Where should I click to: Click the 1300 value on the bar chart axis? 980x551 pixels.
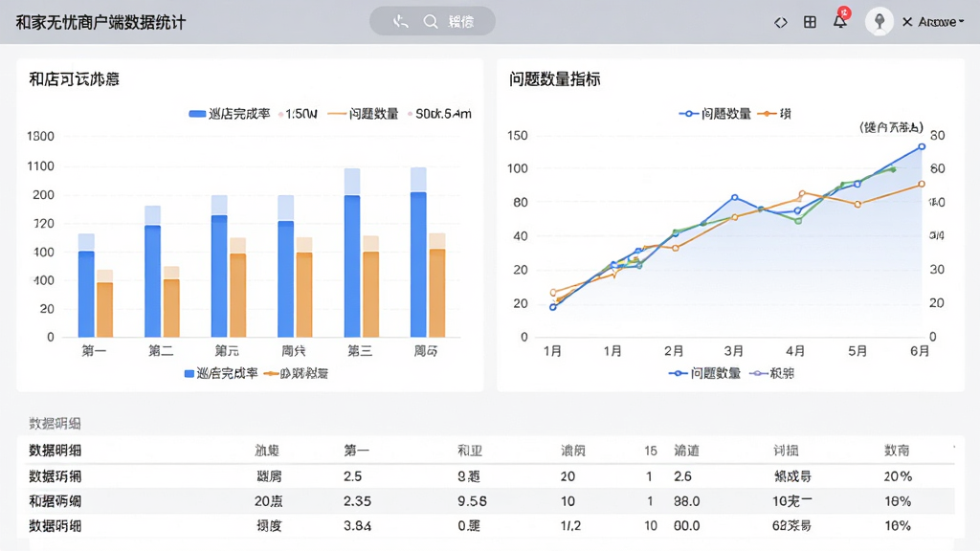40,136
